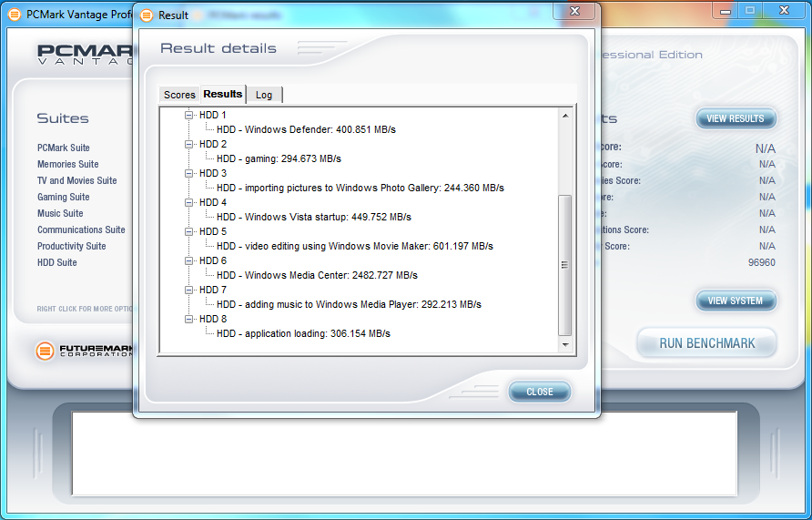Viewport: 812px width, 520px height.
Task: Click the scroll up arrow in results list
Action: (x=565, y=116)
